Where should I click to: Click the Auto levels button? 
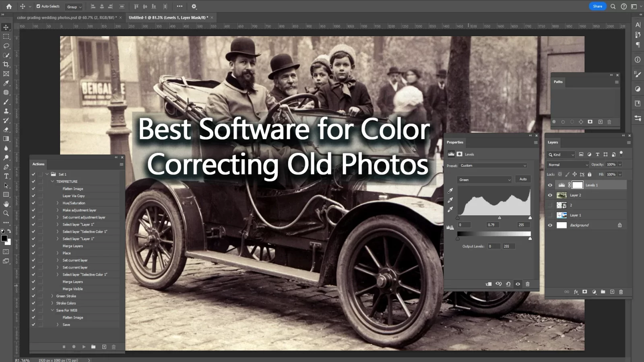click(x=523, y=179)
